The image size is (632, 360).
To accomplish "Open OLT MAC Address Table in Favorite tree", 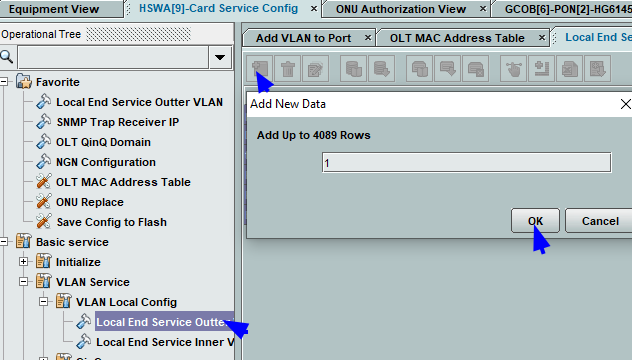I will [x=123, y=182].
